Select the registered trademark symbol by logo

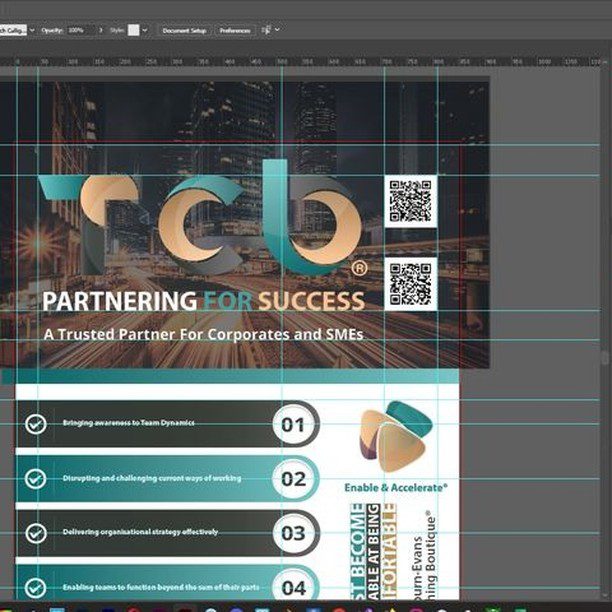[359, 269]
